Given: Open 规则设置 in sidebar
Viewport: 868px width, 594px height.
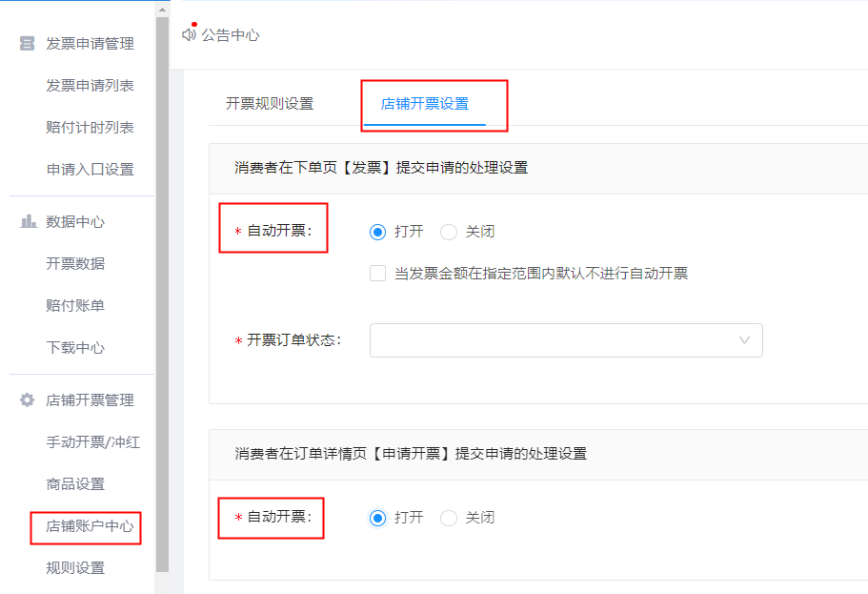Looking at the screenshot, I should tap(75, 568).
